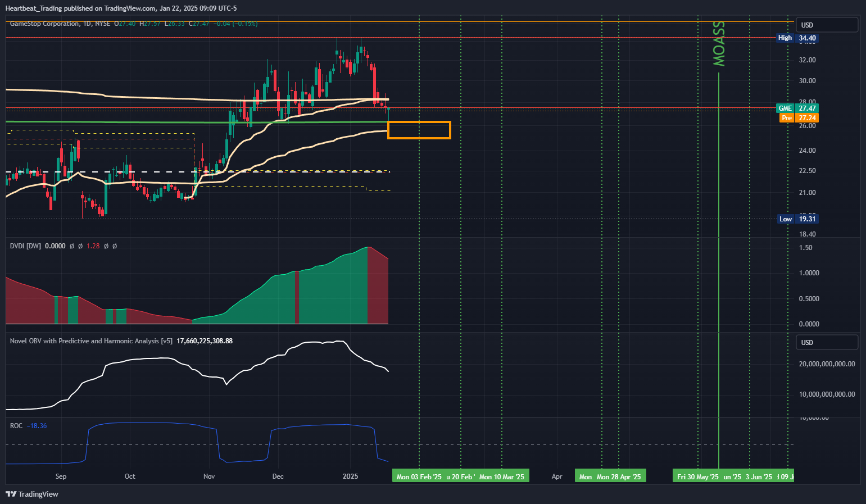Click the 18.40 price axis value
The width and height of the screenshot is (866, 504).
point(808,234)
